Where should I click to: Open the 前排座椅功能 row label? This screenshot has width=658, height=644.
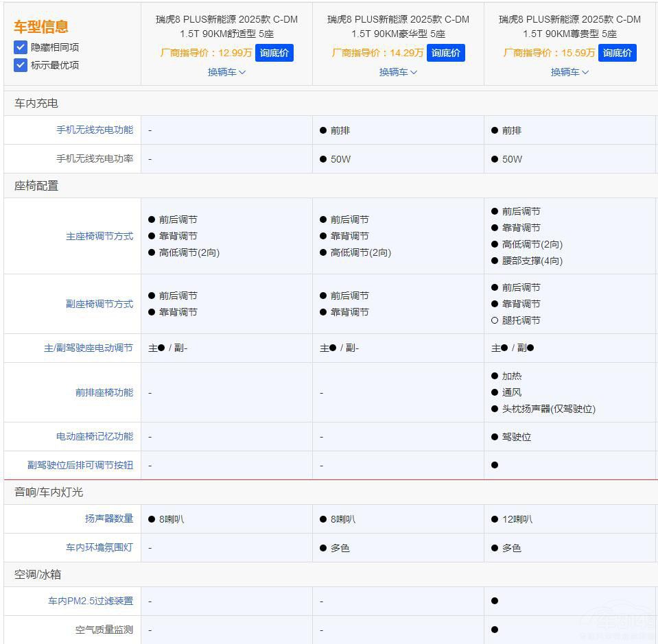[104, 392]
